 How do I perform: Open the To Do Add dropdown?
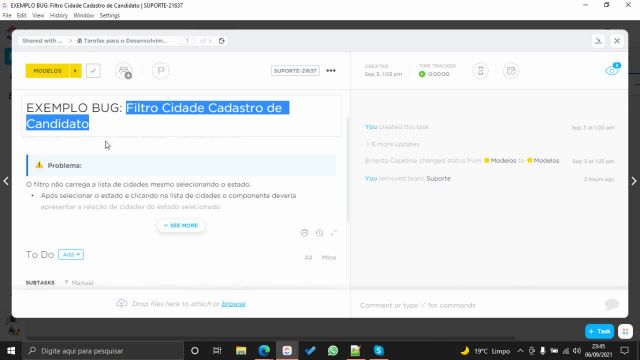tap(71, 254)
